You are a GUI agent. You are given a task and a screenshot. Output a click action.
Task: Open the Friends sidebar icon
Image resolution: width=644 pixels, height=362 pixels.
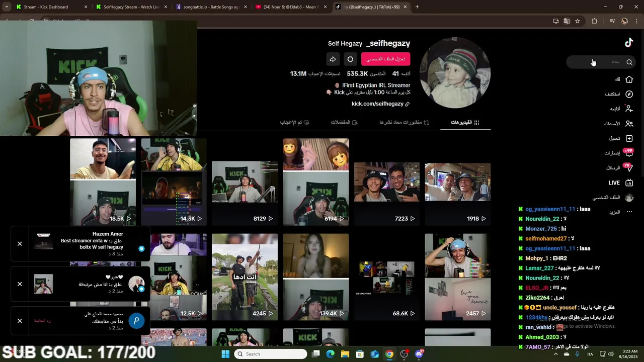point(629,124)
